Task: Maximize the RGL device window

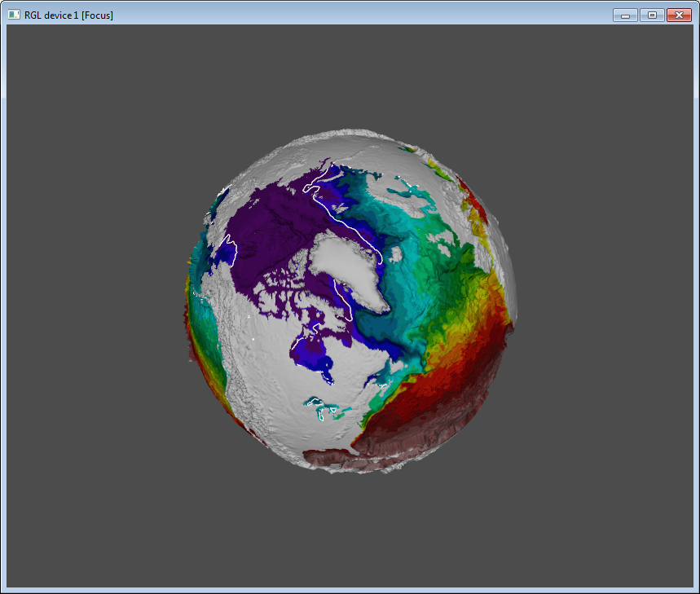Action: (652, 15)
